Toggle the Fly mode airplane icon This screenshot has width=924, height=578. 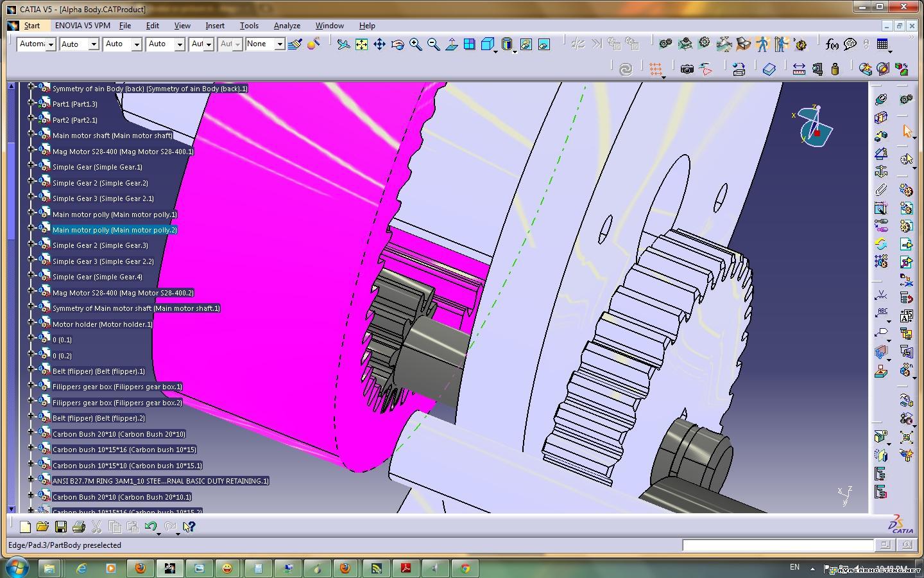pyautogui.click(x=343, y=44)
